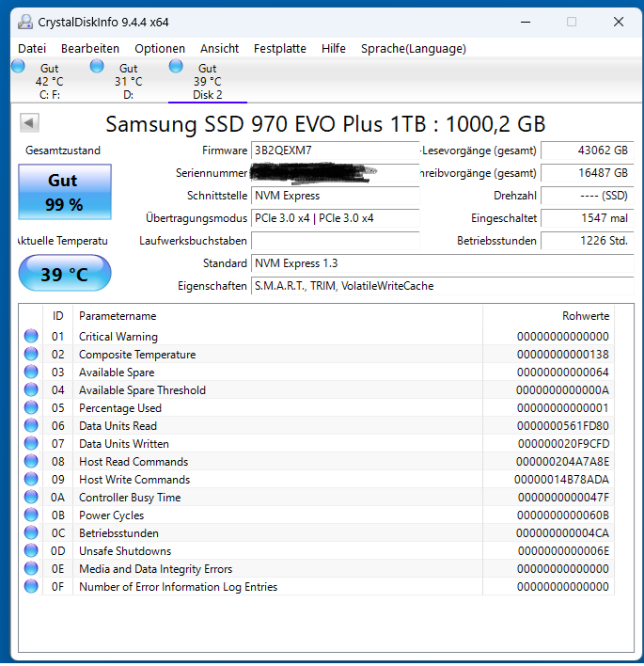Click the Firmware field 3B2QEXM7
644x666 pixels.
coord(335,151)
